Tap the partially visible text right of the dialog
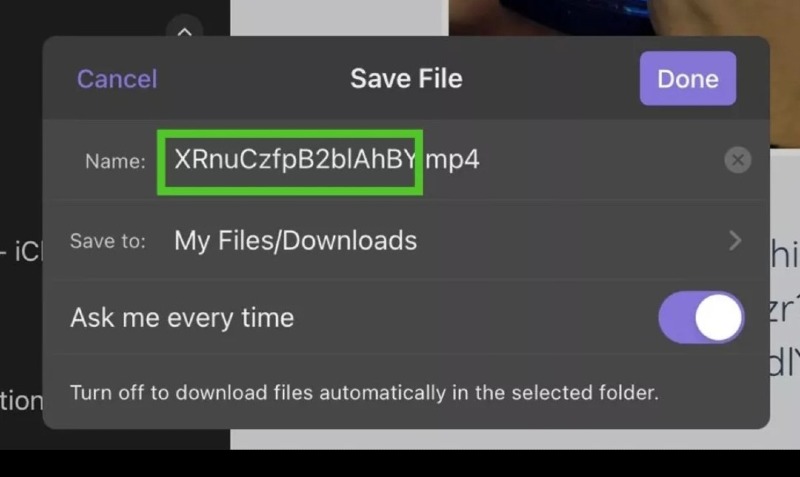The height and width of the screenshot is (477, 800). pyautogui.click(x=785, y=308)
